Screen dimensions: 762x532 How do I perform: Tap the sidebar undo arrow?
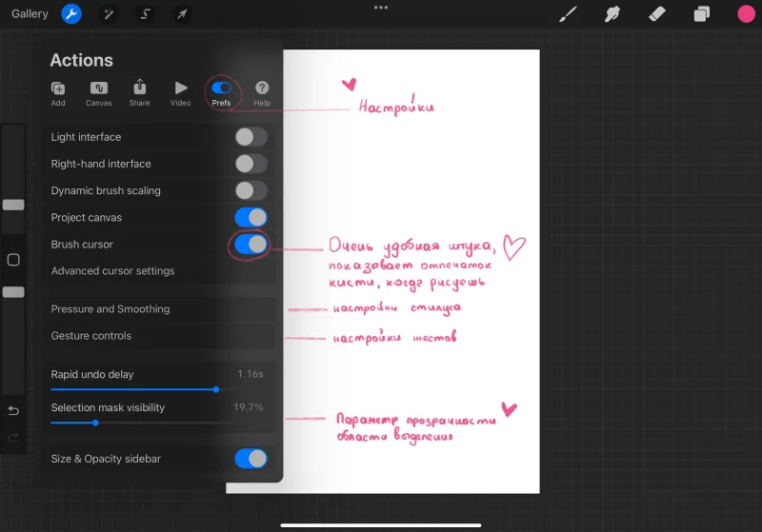13,411
